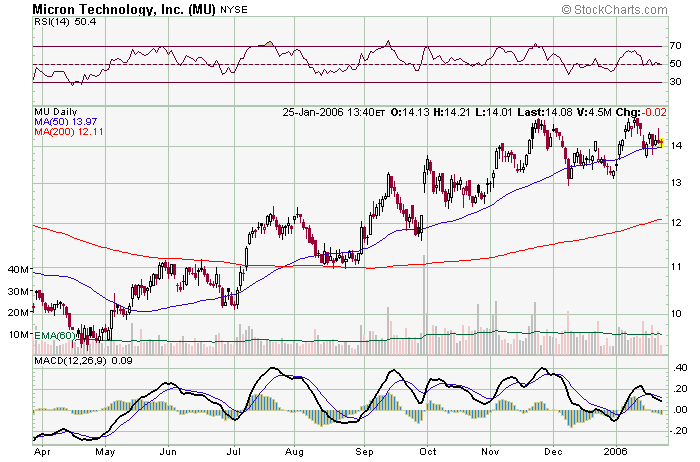
Task: Click the yellow latest-price candlestick marker
Action: coord(661,143)
